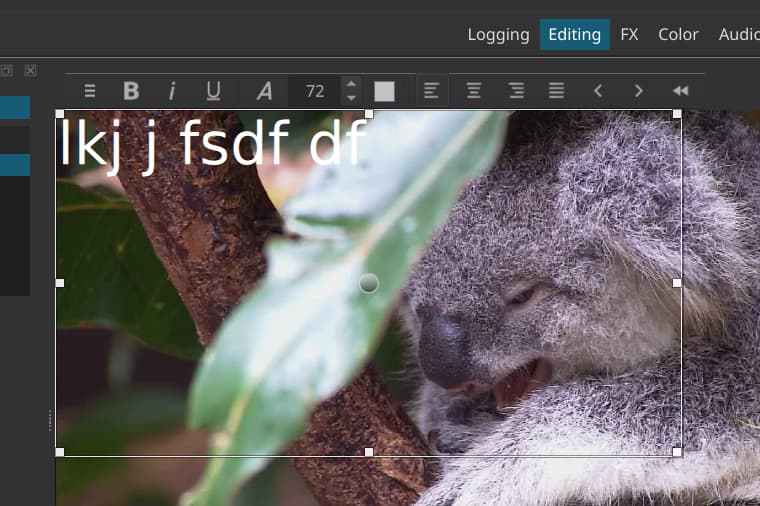Collapse the text toolbar with double arrow
760x506 pixels.
click(680, 91)
